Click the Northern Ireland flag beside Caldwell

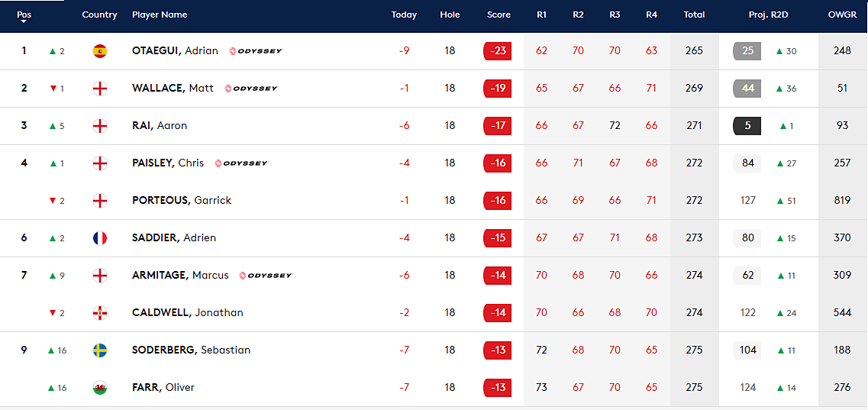coord(100,313)
